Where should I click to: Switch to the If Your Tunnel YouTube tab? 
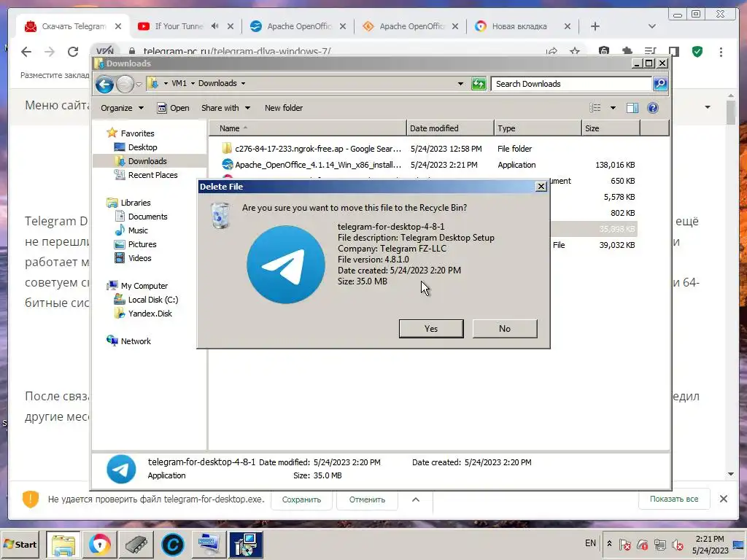179,26
